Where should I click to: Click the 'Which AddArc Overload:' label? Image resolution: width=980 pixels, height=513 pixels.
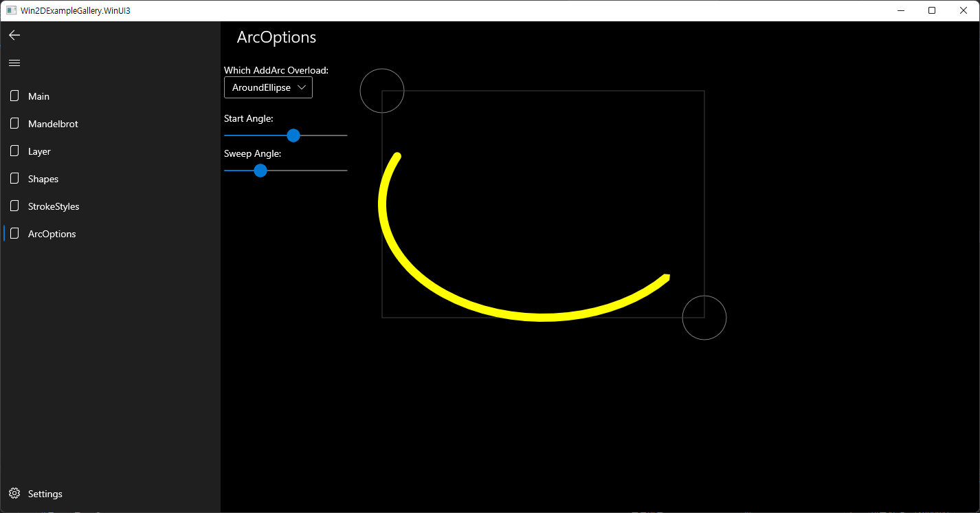point(276,70)
